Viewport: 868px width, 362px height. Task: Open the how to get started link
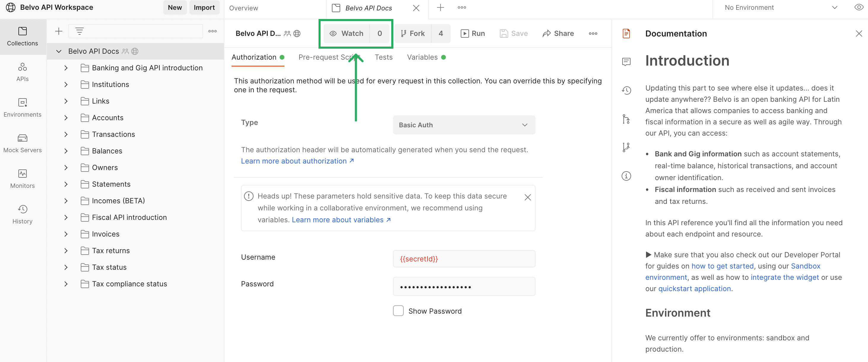(722, 266)
